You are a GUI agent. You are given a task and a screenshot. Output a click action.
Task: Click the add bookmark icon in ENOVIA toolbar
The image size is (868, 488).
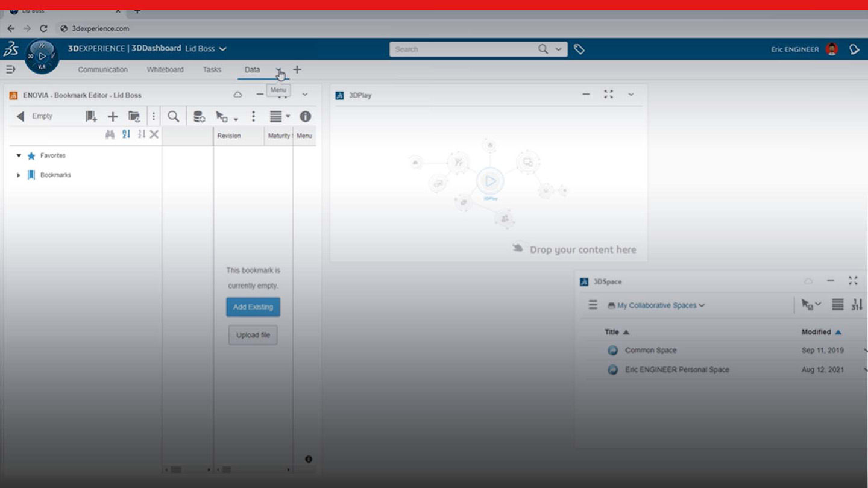(x=91, y=116)
